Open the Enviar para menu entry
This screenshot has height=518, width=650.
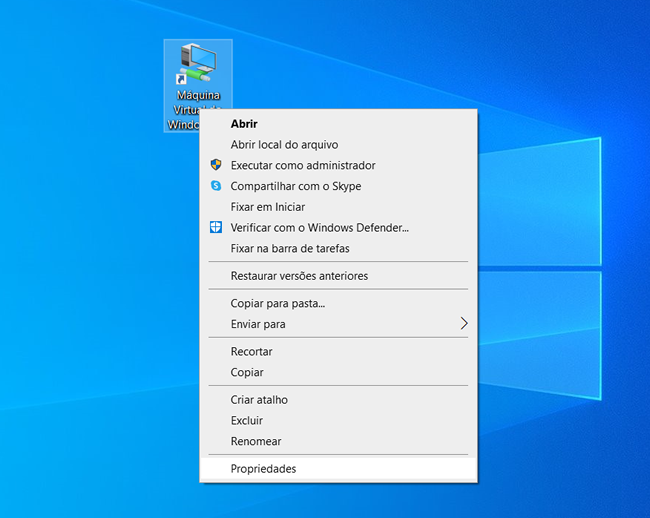[258, 324]
